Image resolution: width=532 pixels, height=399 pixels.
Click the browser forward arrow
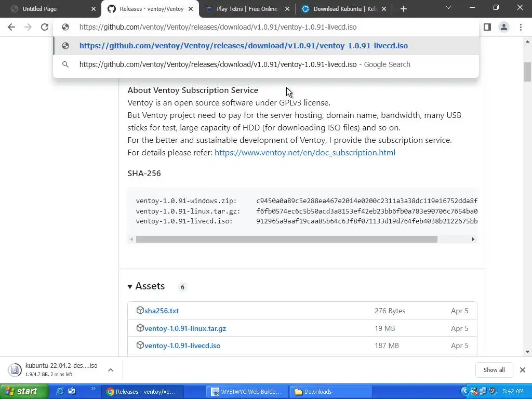pos(28,27)
